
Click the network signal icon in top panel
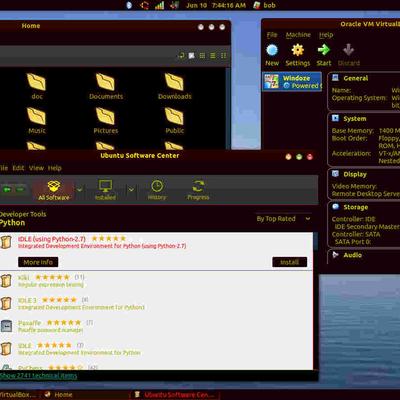tap(159, 5)
